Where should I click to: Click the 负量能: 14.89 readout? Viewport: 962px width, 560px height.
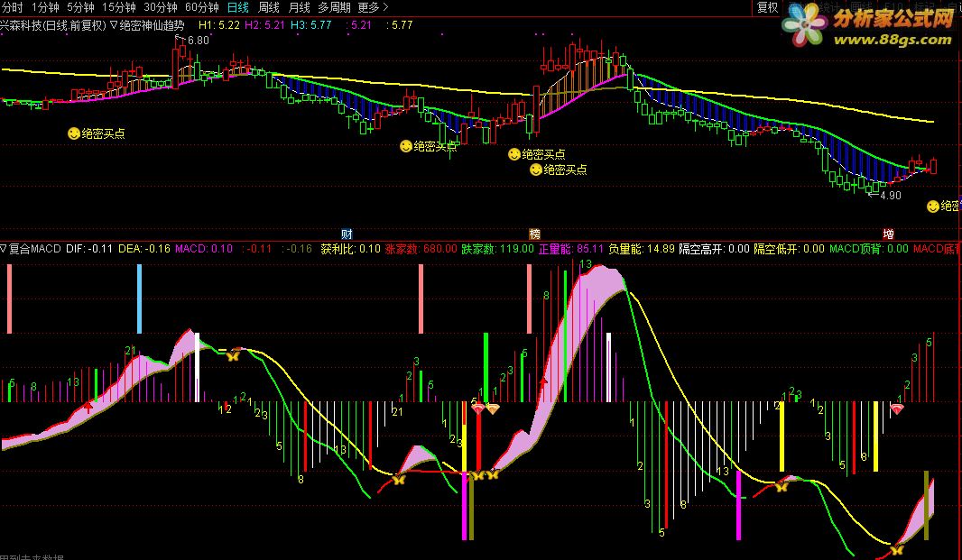pyautogui.click(x=641, y=248)
